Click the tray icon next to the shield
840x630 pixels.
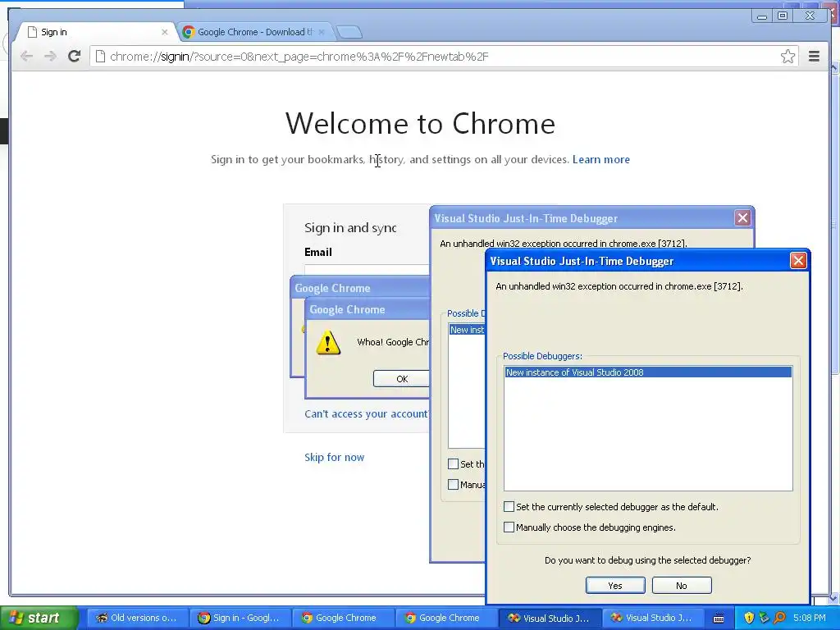coord(764,618)
